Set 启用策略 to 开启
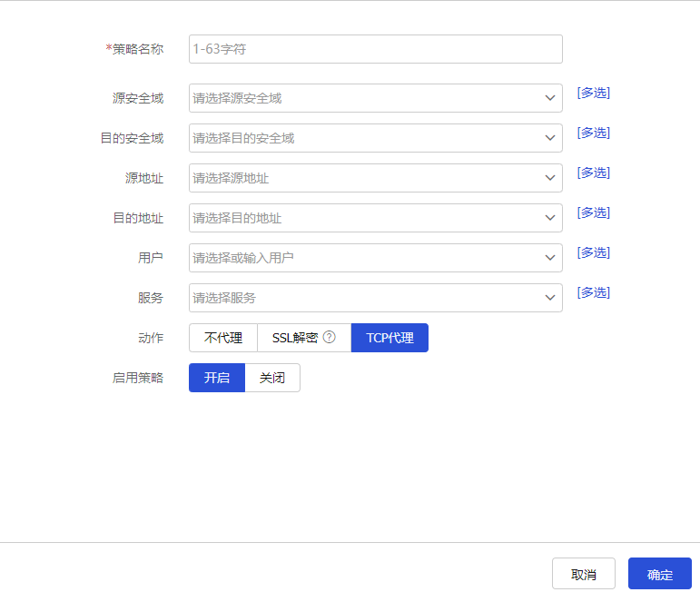Image resolution: width=700 pixels, height=602 pixels. coord(217,378)
